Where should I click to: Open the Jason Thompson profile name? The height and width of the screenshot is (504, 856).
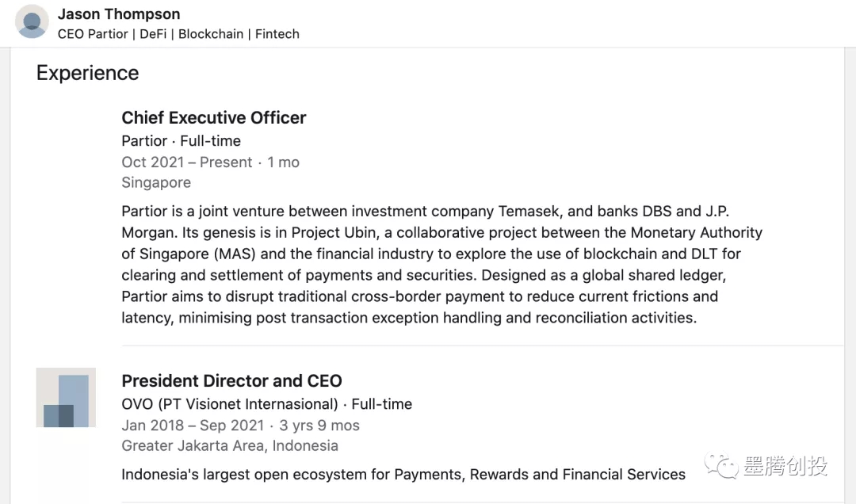119,14
